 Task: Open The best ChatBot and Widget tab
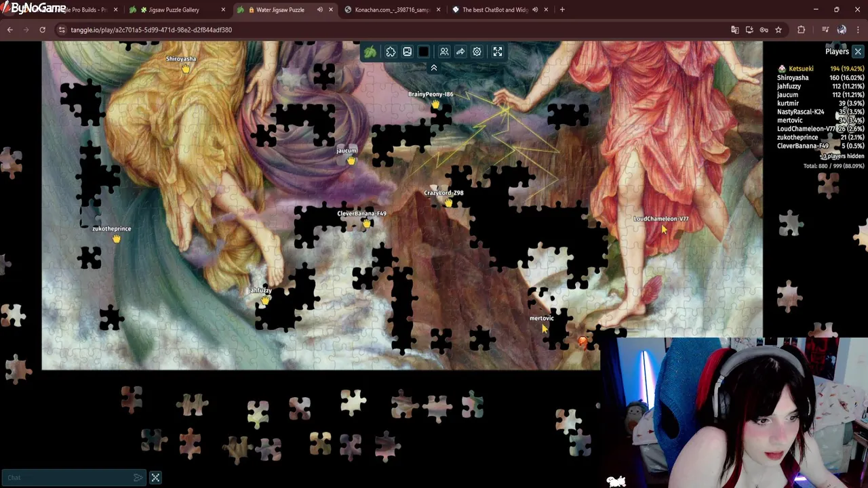pyautogui.click(x=494, y=9)
